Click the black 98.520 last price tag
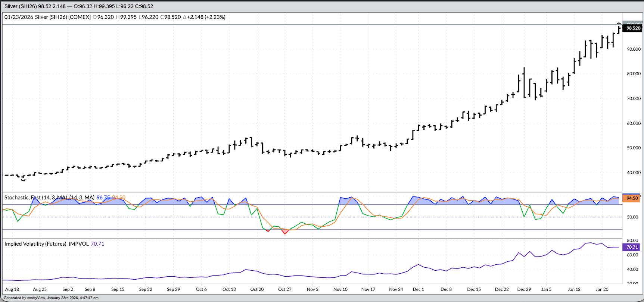This screenshot has height=302, width=644. pyautogui.click(x=633, y=28)
